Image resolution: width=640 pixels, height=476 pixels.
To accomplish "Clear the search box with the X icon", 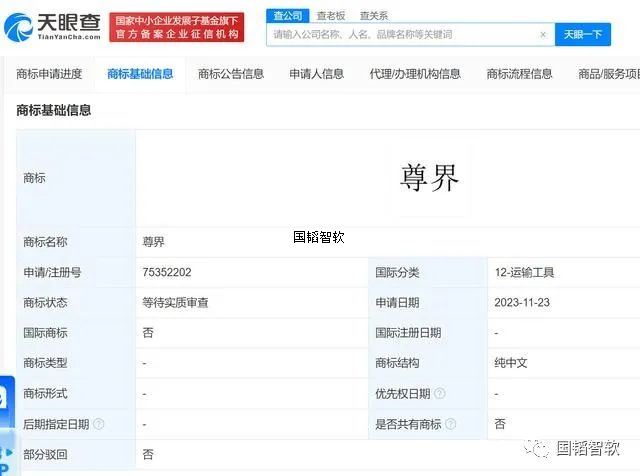I will 543,35.
